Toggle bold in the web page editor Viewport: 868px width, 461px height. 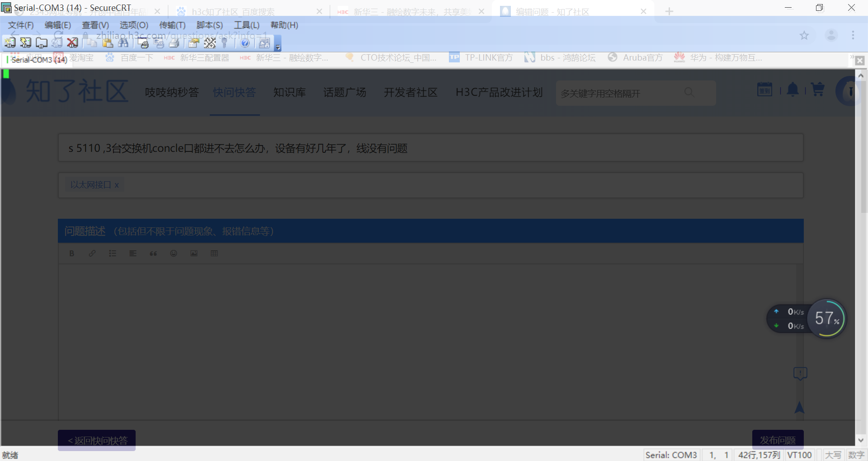71,254
